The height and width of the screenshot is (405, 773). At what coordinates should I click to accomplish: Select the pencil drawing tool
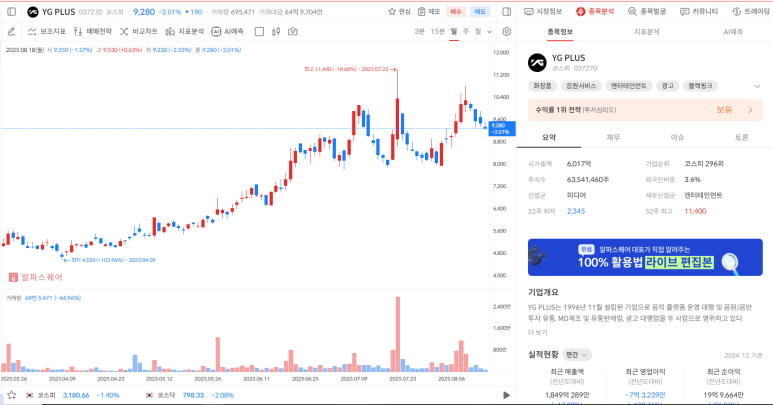pos(11,32)
